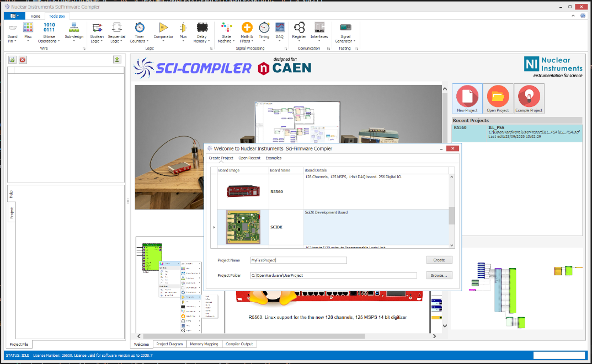Viewport: 592px width, 364px height.
Task: Select the Tools Box ribbon tab
Action: click(x=57, y=16)
